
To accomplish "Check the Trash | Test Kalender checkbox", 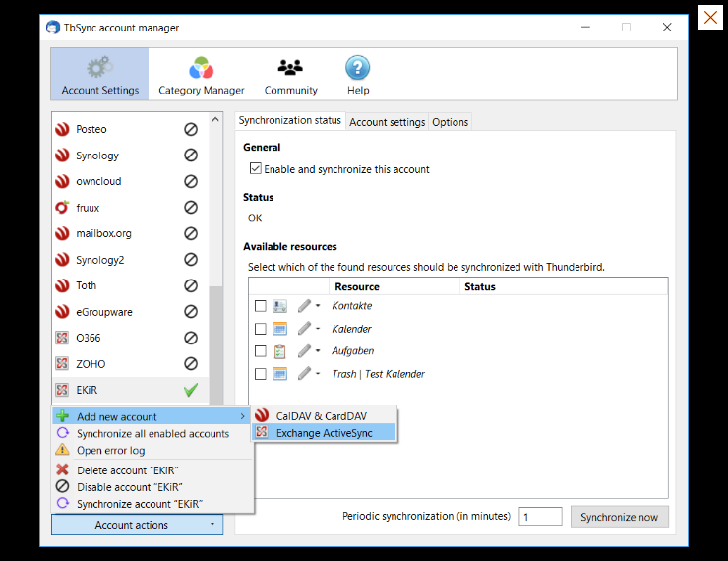I will coord(261,374).
